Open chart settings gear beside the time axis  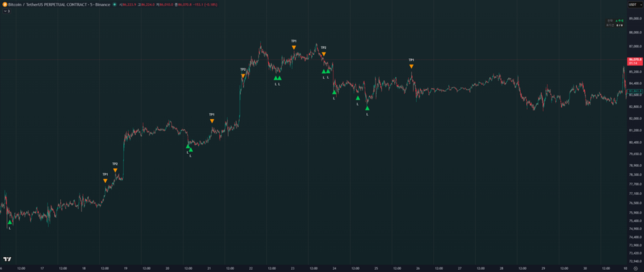click(635, 268)
